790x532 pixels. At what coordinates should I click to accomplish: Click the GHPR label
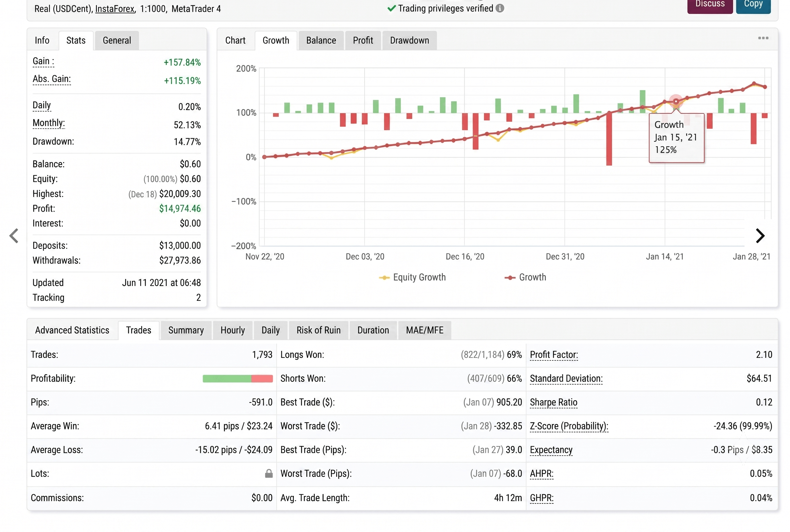[542, 498]
